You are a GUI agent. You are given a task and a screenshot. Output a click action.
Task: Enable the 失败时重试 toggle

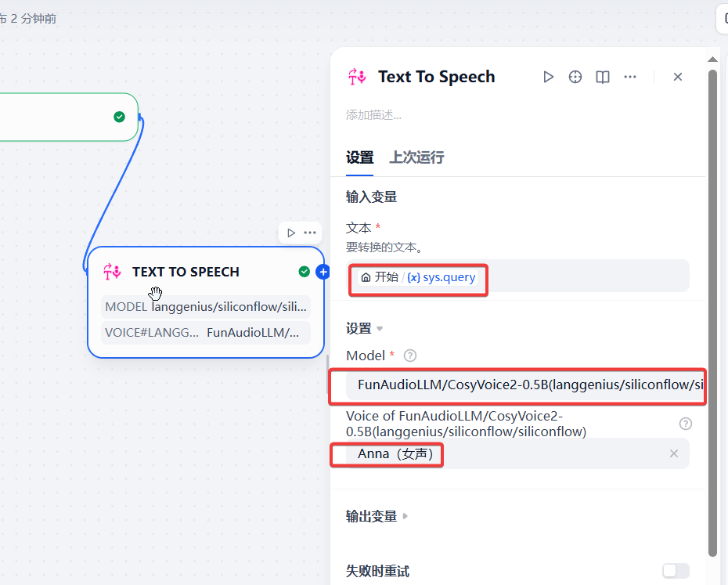(676, 571)
